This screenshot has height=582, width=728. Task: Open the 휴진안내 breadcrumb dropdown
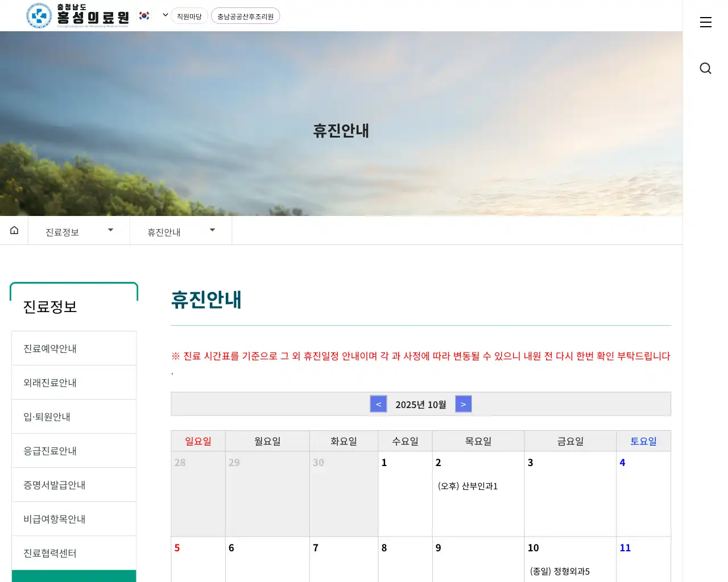click(181, 231)
